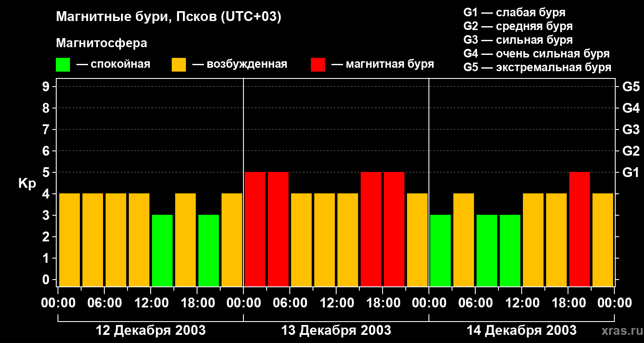
Task: Open the xras.ru watermark link
Action: (620, 331)
